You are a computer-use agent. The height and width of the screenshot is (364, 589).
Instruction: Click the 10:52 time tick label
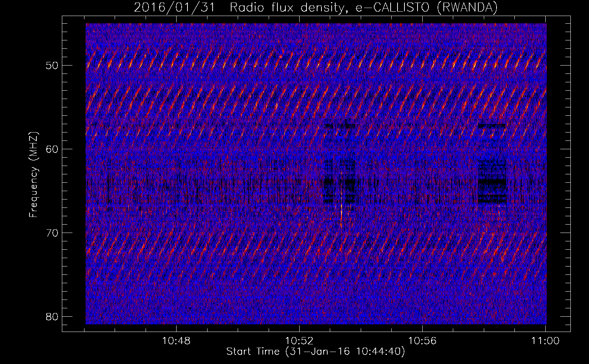tap(299, 341)
